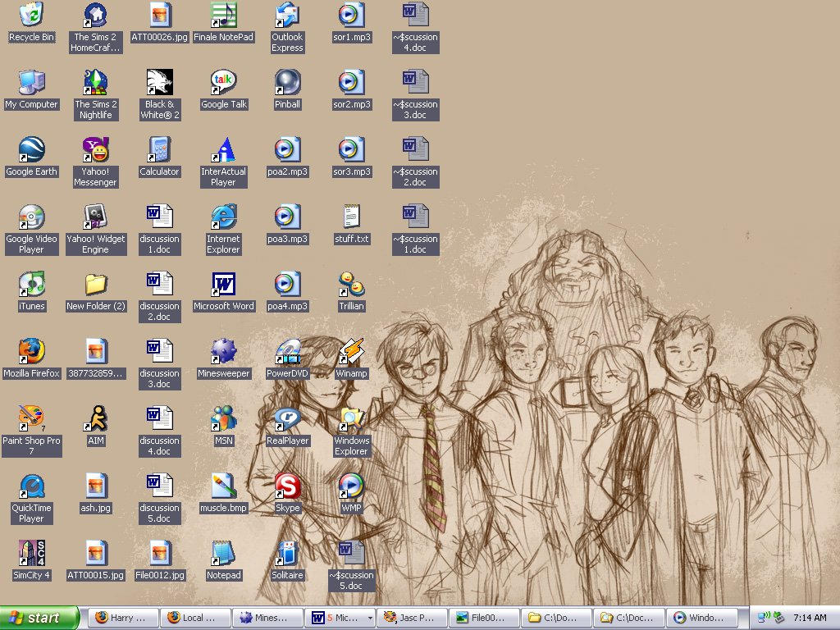Click the system tray clock

[x=810, y=618]
